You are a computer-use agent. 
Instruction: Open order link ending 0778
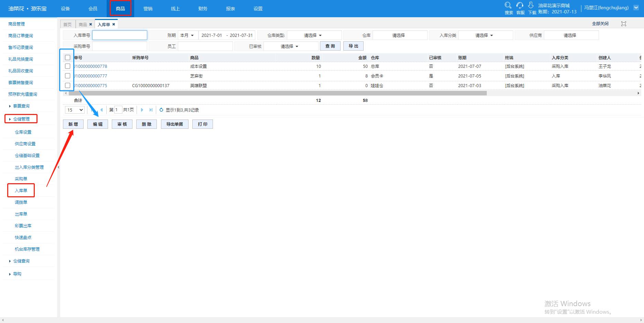(90, 66)
